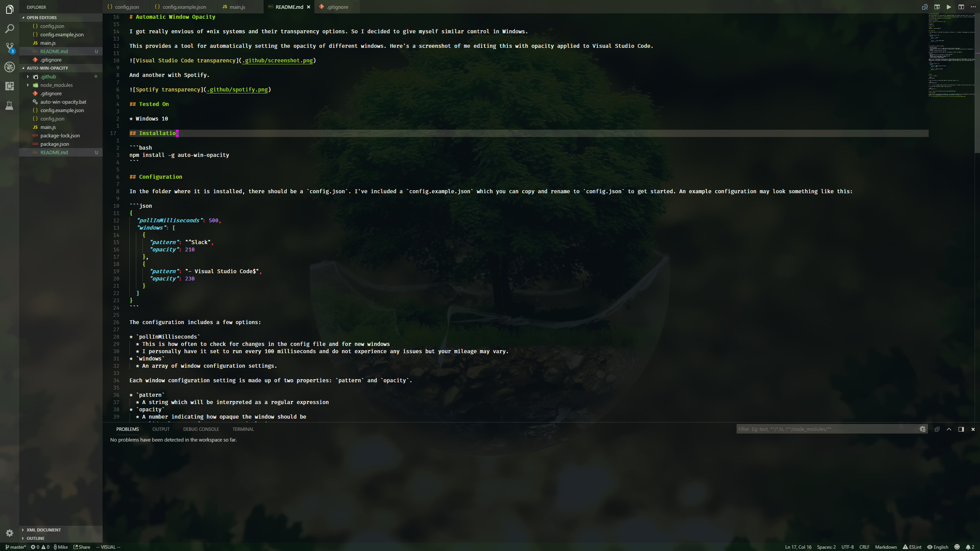The height and width of the screenshot is (551, 980).
Task: Select the search icon in activity bar
Action: point(10,28)
